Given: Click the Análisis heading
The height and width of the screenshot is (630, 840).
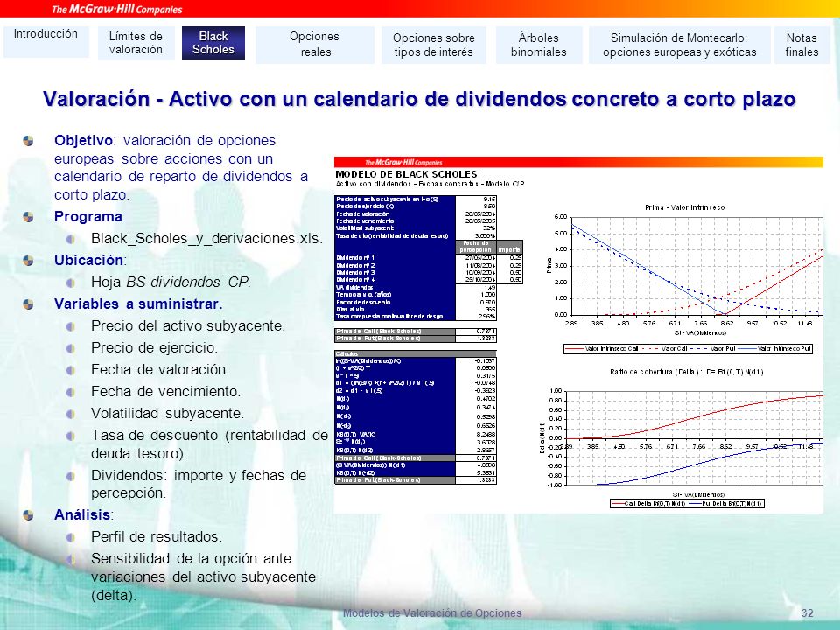Looking at the screenshot, I should click(82, 514).
